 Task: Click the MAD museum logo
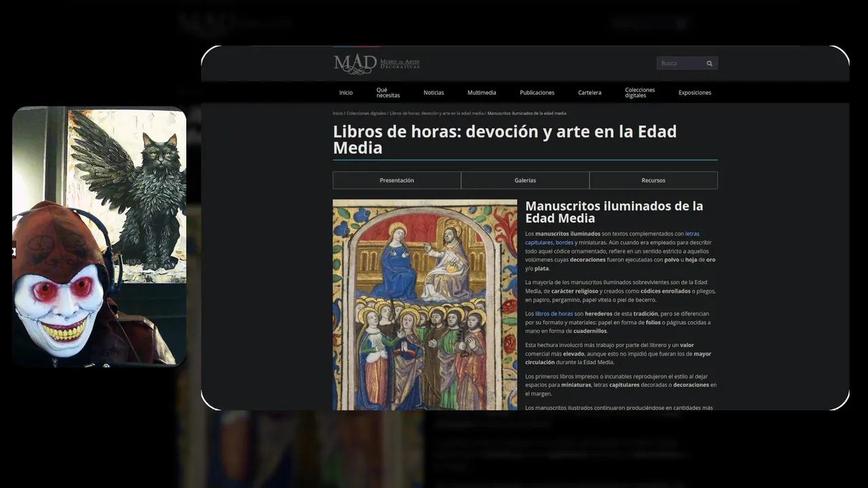(376, 64)
